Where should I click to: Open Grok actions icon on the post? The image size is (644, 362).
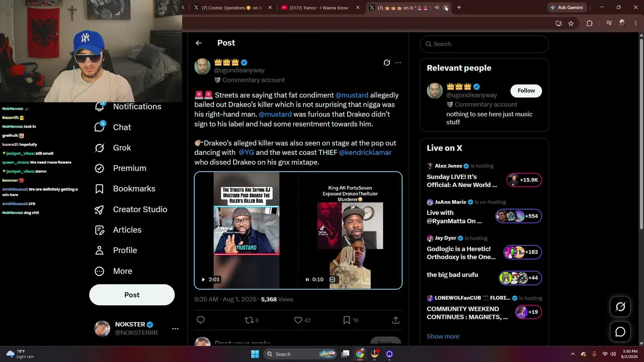pyautogui.click(x=386, y=63)
